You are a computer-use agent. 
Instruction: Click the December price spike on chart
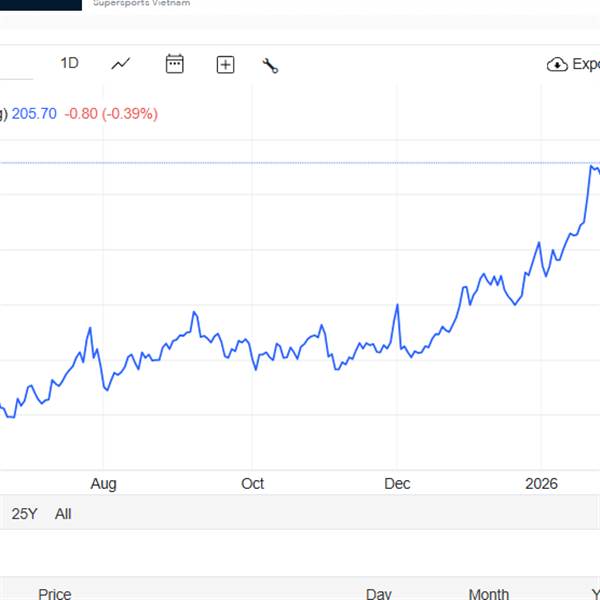pyautogui.click(x=397, y=305)
